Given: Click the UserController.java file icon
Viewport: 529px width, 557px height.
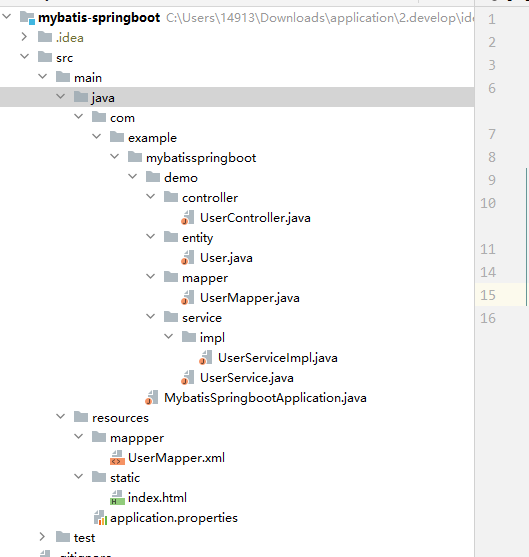Looking at the screenshot, I should [x=188, y=217].
